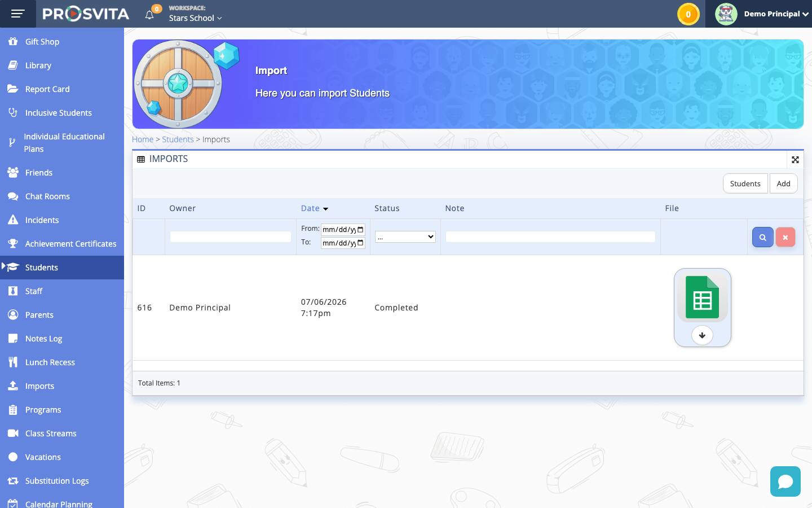Image resolution: width=812 pixels, height=508 pixels.
Task: Click the PROSVITA logo
Action: (x=86, y=14)
